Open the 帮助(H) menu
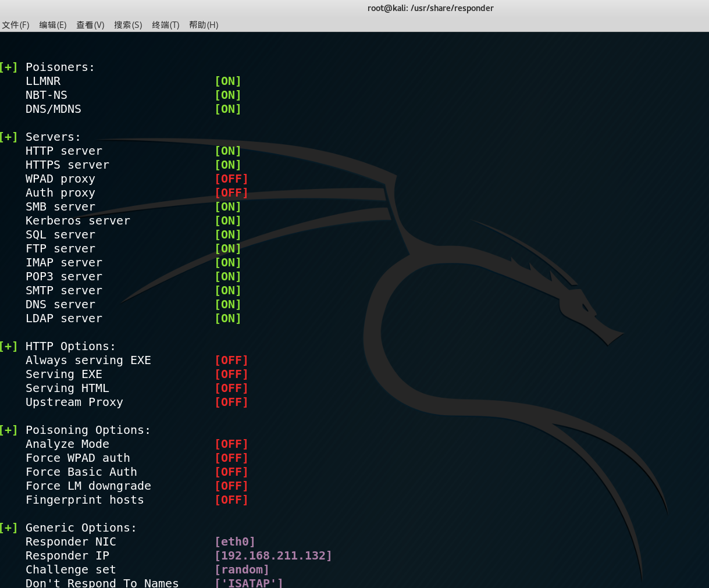709x588 pixels. [x=204, y=25]
